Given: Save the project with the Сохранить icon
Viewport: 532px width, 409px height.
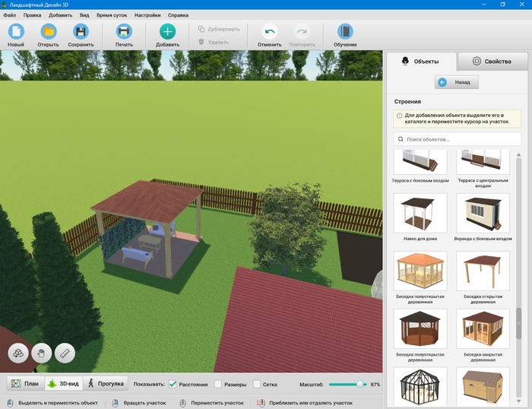Looking at the screenshot, I should [81, 32].
